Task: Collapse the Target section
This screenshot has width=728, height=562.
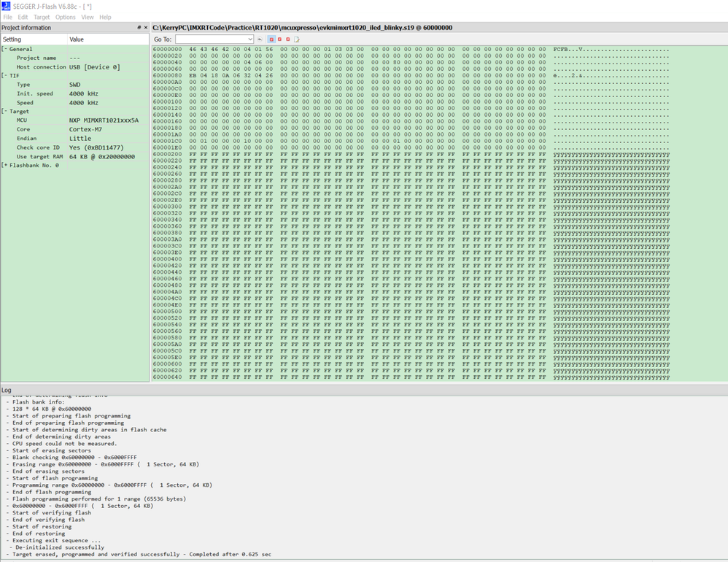Action: (4, 111)
